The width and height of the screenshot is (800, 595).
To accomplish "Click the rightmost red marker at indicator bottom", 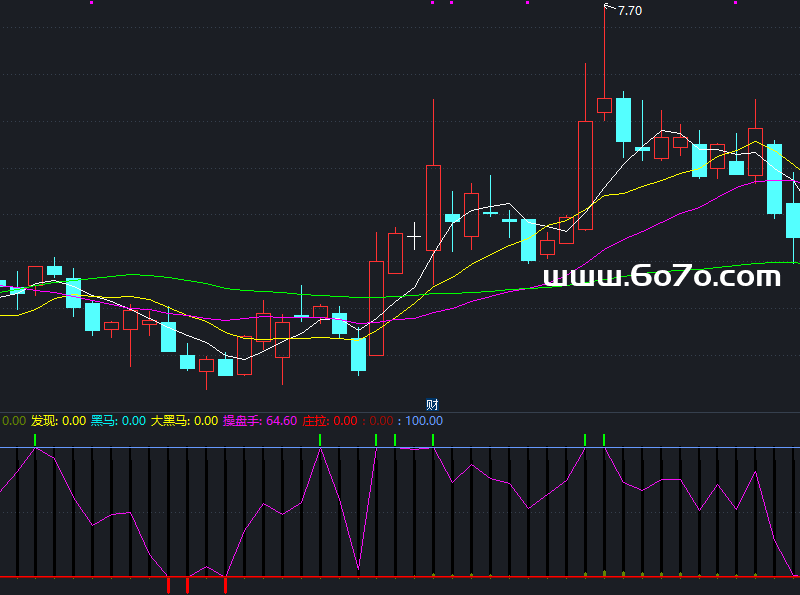I will pyautogui.click(x=226, y=584).
